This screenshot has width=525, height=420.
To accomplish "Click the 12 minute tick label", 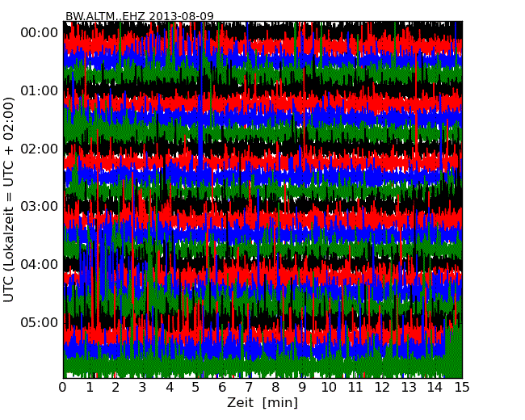I will [382, 388].
